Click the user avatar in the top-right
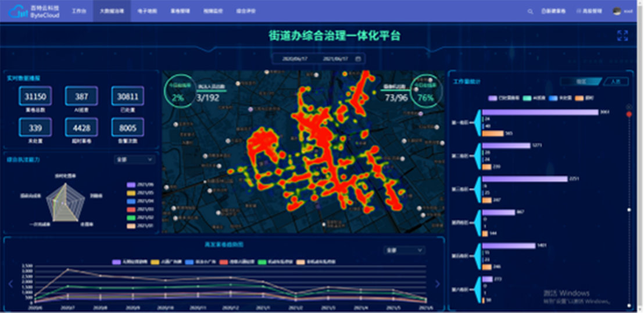Image resolution: width=644 pixels, height=313 pixels. 617,11
